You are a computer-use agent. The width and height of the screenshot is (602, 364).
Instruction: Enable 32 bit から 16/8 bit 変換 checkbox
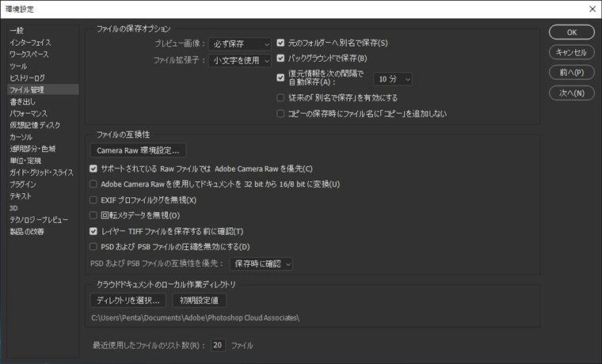(x=93, y=184)
